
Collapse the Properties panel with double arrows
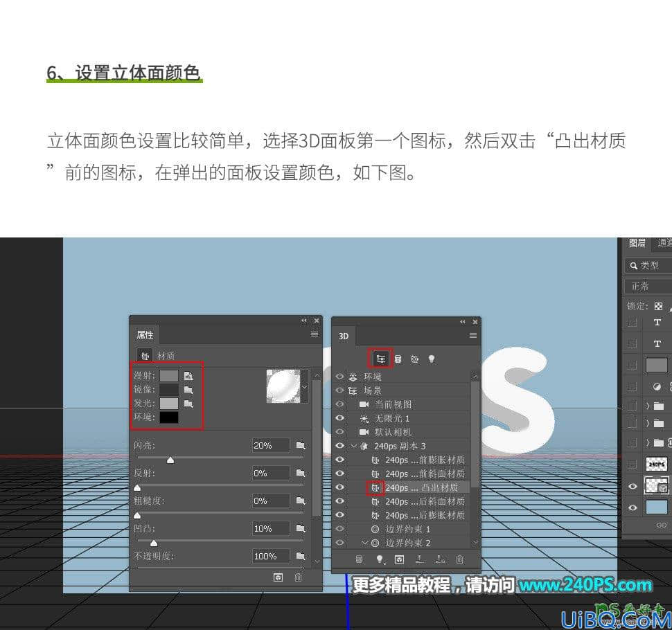(304, 321)
